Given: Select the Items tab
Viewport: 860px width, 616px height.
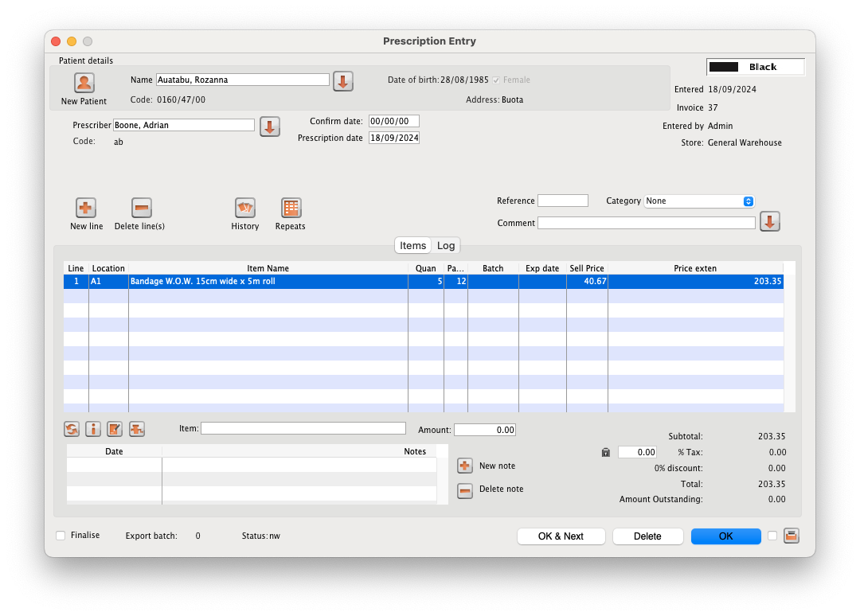Looking at the screenshot, I should tap(413, 246).
